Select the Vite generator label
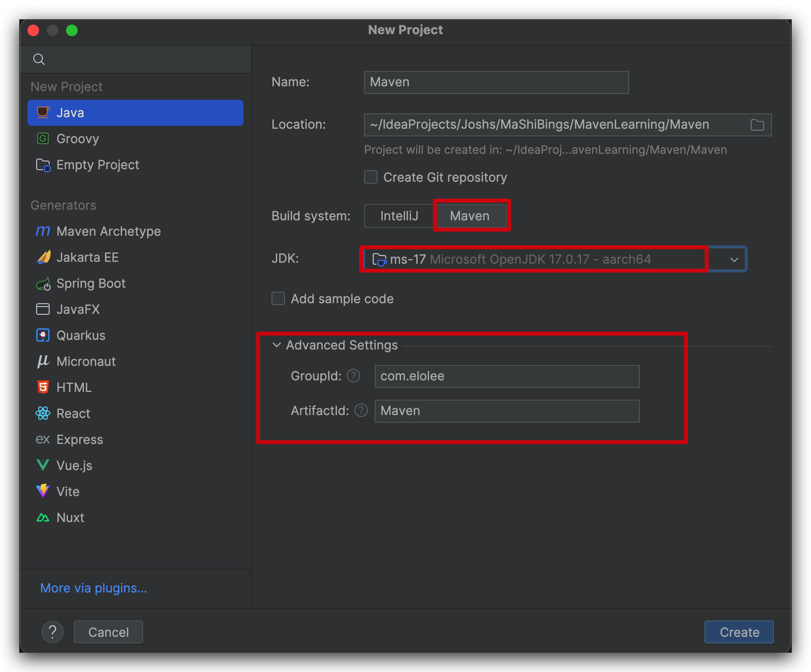 (68, 492)
